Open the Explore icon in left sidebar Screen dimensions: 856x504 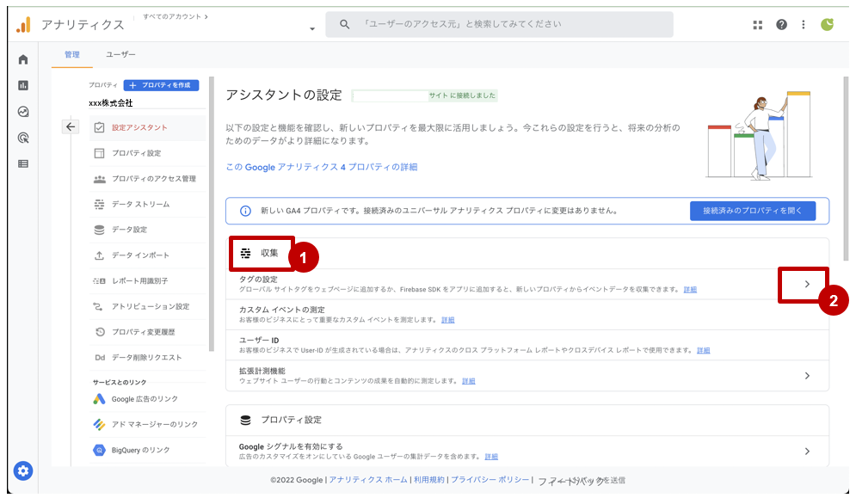click(23, 112)
